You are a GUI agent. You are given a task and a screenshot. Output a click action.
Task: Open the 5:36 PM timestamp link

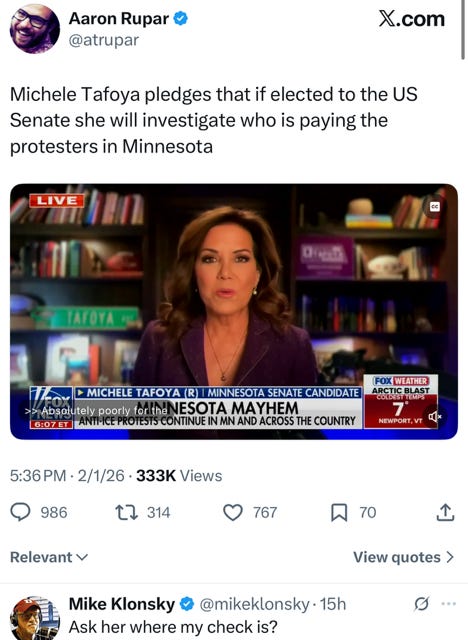tap(38, 476)
